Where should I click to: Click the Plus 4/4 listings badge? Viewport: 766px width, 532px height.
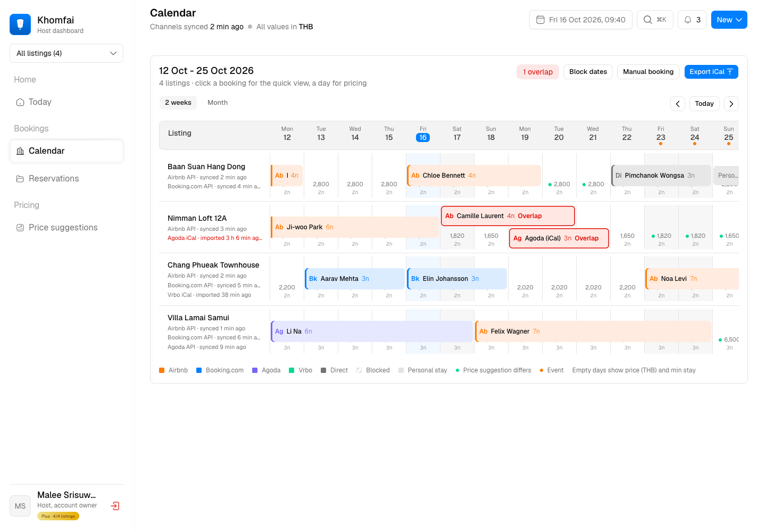click(x=58, y=516)
